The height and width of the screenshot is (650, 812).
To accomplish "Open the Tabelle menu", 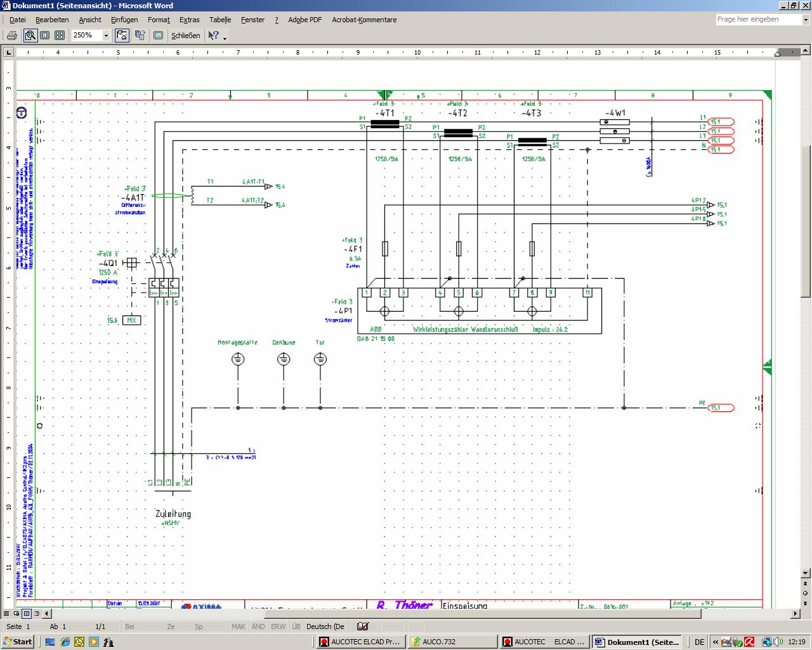I will 220,20.
